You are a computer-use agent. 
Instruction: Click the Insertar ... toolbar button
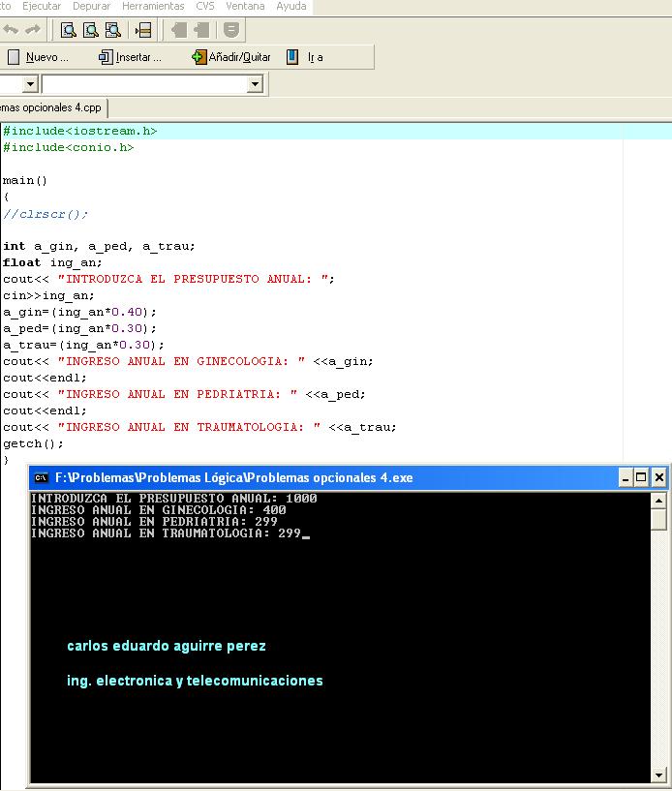[130, 57]
